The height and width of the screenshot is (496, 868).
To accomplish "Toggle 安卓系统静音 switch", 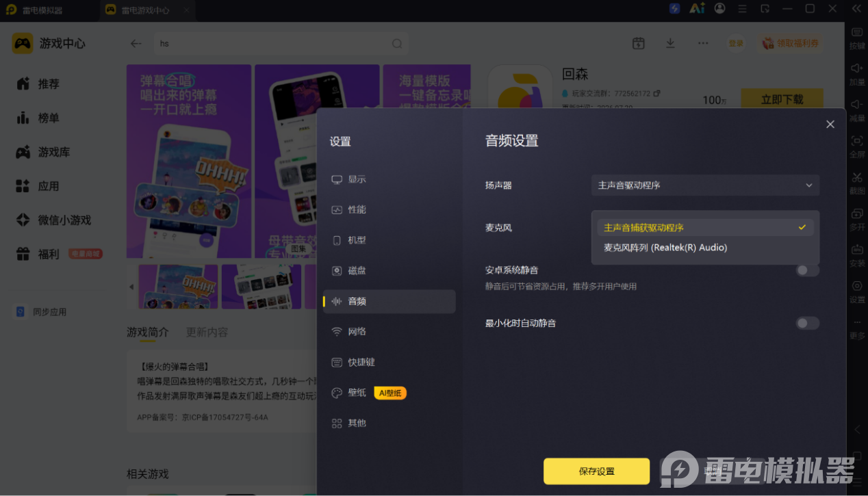I will click(x=807, y=270).
